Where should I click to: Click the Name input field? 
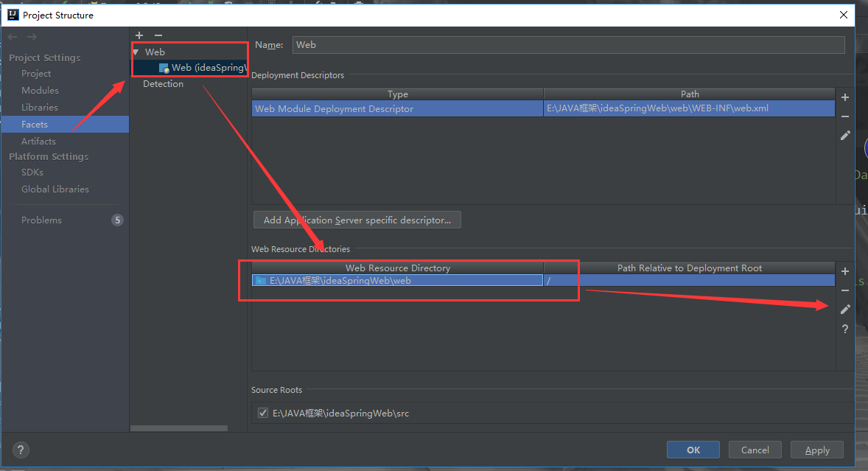click(569, 45)
